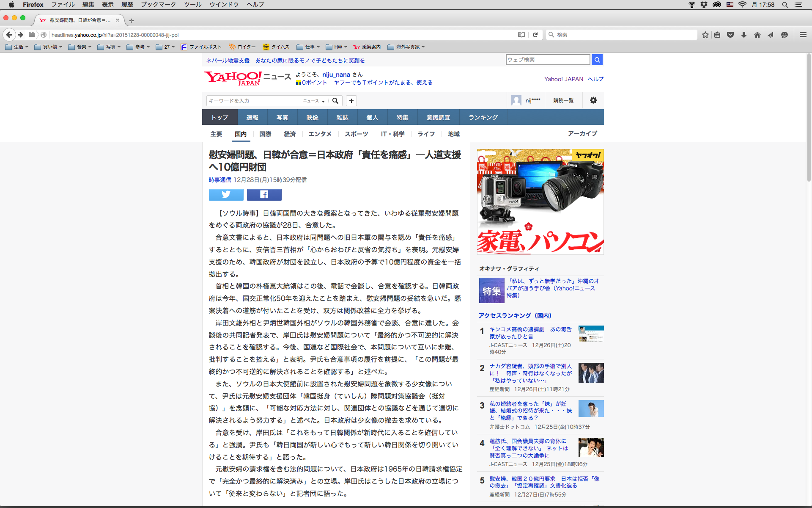Open the home appliance and PC ad banner
Viewport: 812px width, 508px height.
click(x=540, y=202)
